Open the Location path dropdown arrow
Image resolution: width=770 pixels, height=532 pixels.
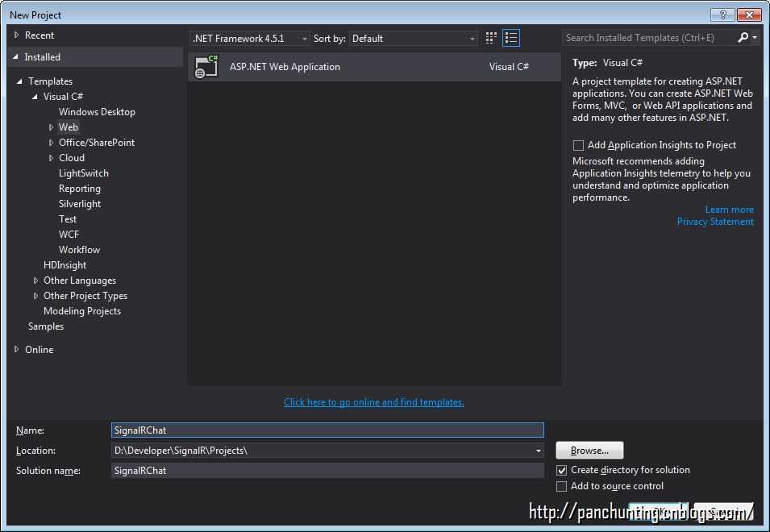coord(539,451)
